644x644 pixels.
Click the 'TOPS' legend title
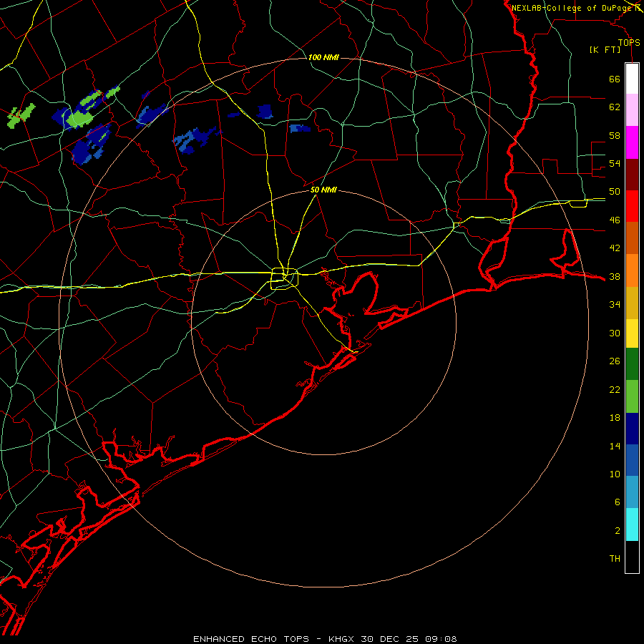(x=629, y=42)
